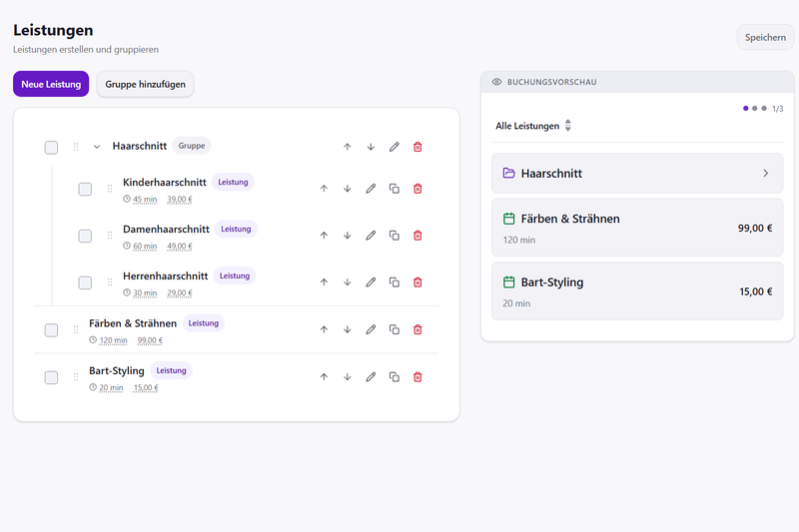The width and height of the screenshot is (799, 532).
Task: Click the 120 min duration in service list
Action: (113, 340)
